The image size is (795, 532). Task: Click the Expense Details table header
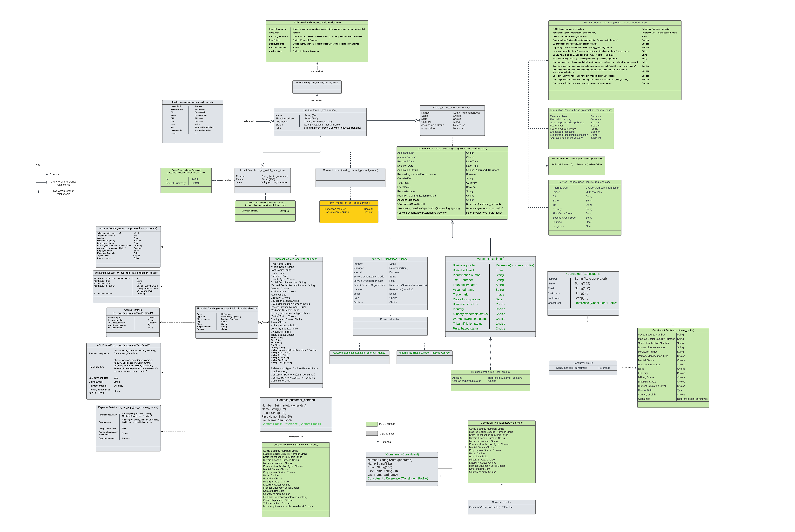128,407
